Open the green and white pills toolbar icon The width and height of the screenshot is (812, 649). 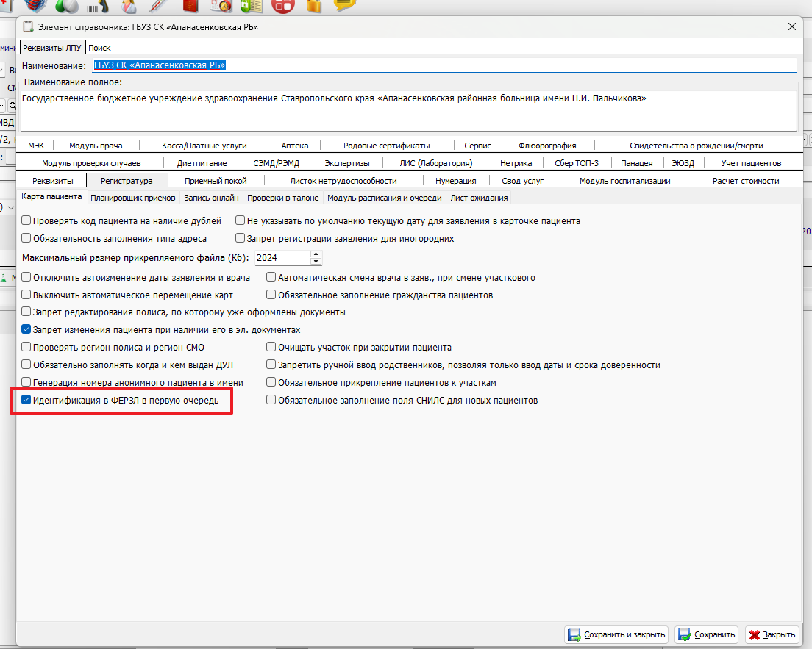(x=66, y=5)
